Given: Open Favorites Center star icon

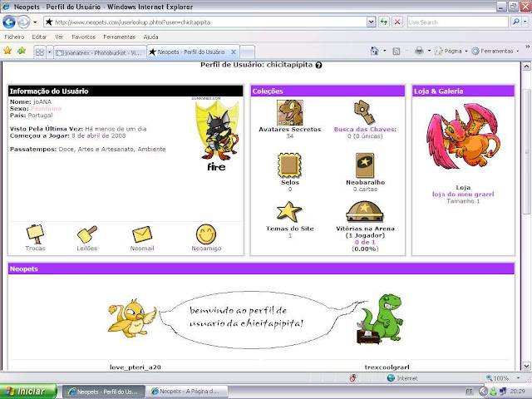Looking at the screenshot, I should point(7,51).
